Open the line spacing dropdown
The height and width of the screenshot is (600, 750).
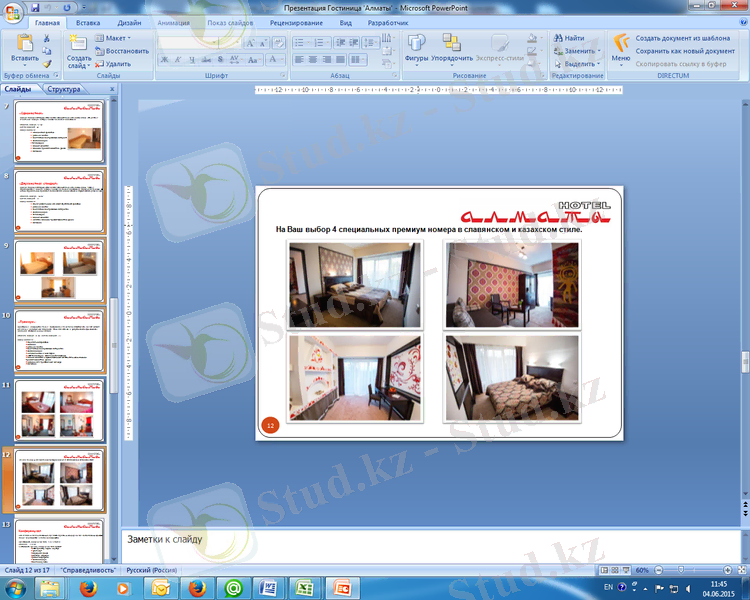click(370, 43)
